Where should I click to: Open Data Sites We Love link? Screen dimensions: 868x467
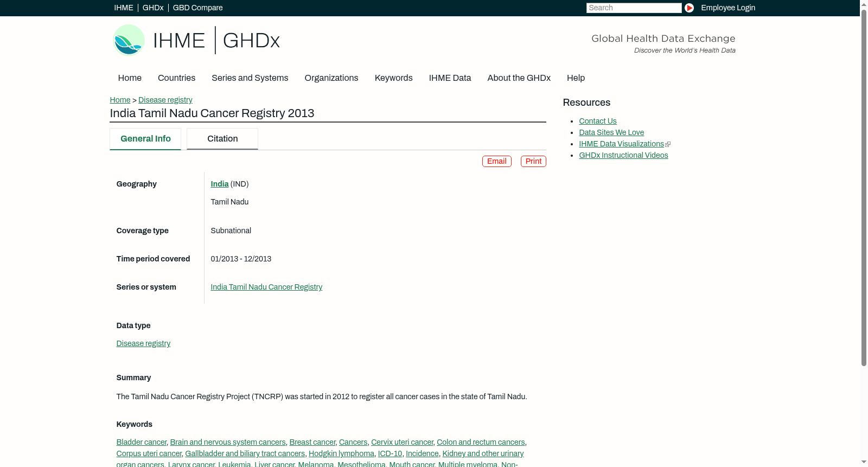coord(611,132)
